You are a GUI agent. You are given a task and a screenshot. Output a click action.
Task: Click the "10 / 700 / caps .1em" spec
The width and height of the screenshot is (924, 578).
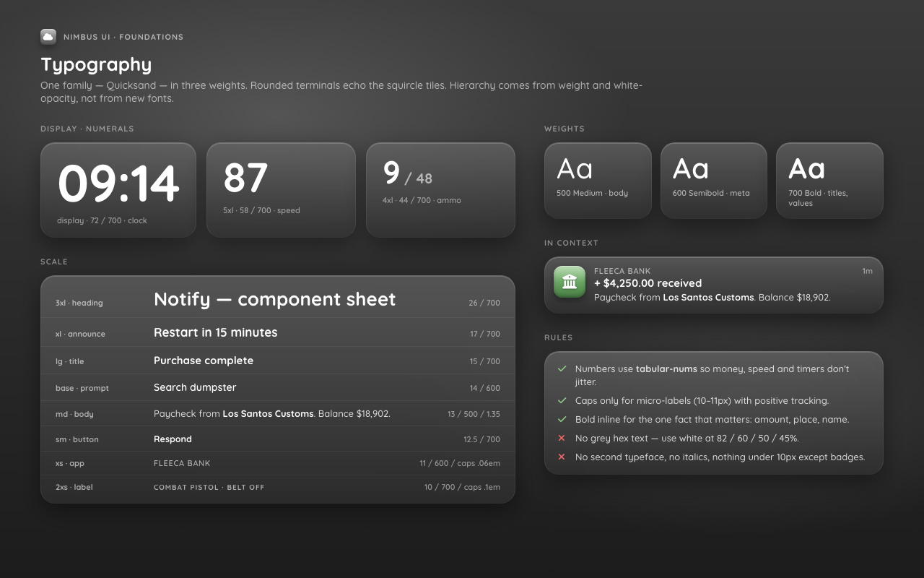[462, 487]
